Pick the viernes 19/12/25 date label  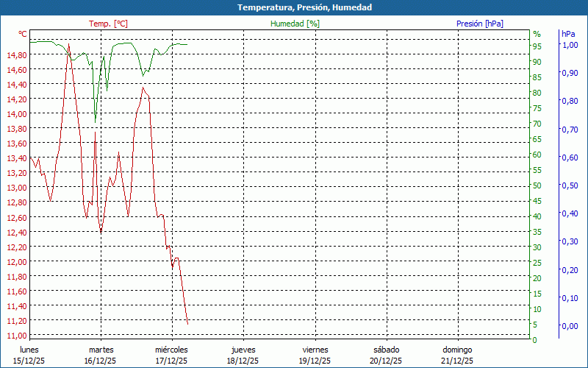[315, 355]
